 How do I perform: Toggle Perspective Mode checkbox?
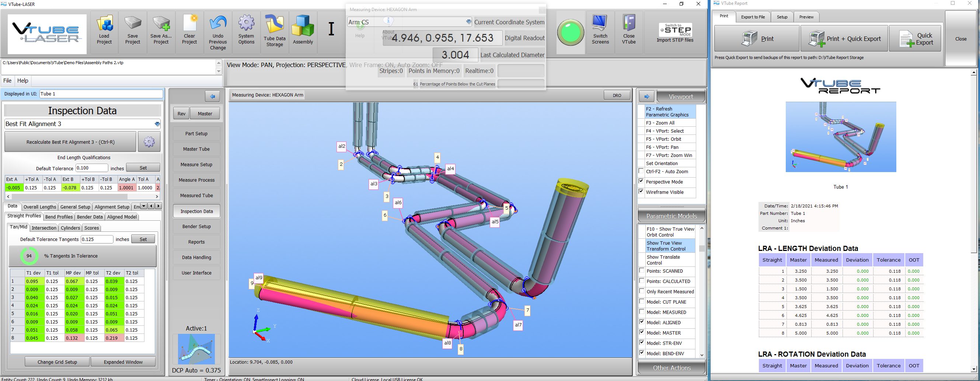pos(641,181)
